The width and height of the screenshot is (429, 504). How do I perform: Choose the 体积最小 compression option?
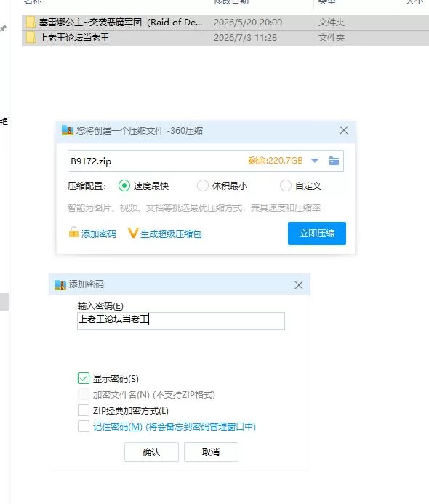click(202, 185)
